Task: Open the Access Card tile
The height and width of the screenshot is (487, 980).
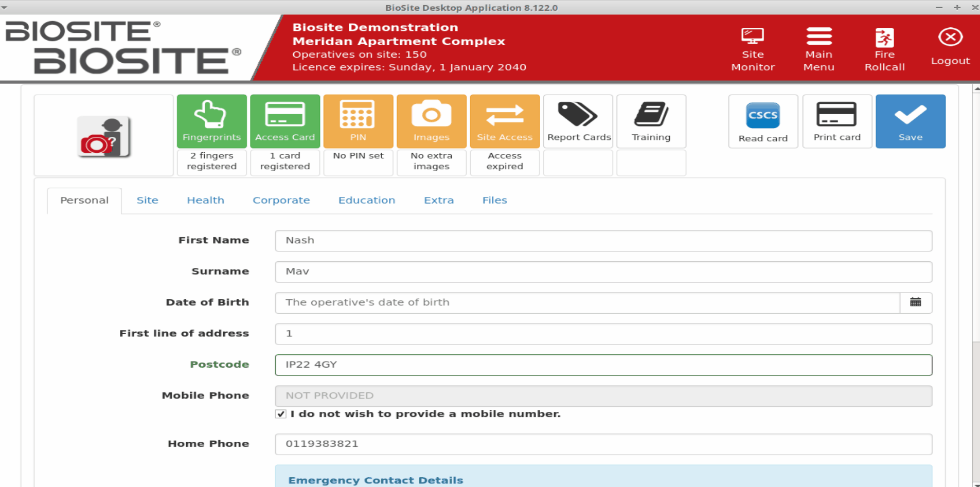Action: coord(285,121)
